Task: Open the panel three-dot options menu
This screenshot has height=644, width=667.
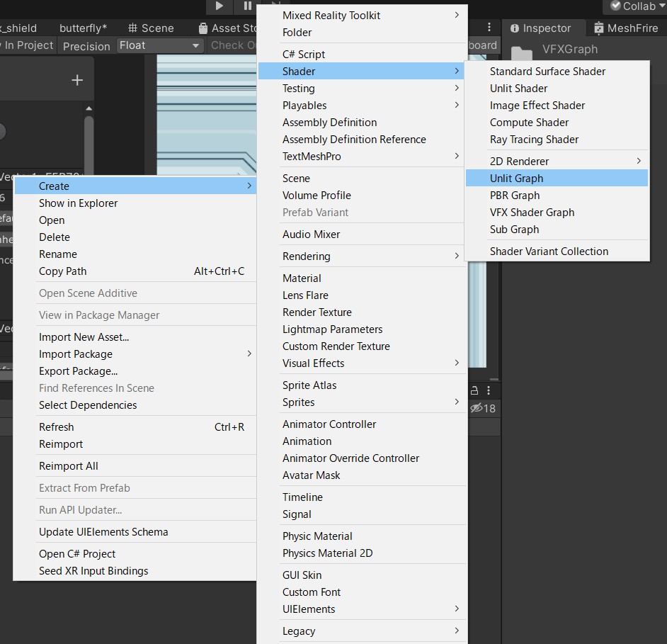Action: 489,27
